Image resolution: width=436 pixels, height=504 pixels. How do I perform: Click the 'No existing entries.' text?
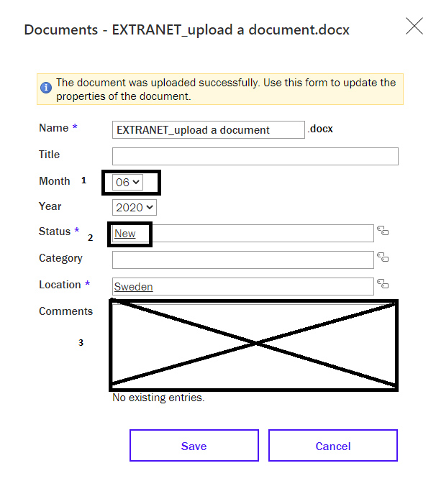point(158,398)
